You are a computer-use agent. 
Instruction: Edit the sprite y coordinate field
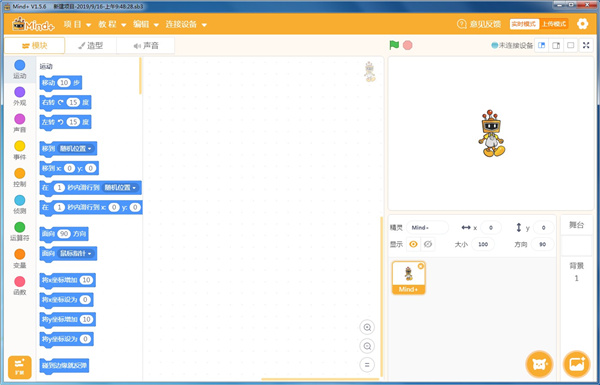pyautogui.click(x=543, y=227)
